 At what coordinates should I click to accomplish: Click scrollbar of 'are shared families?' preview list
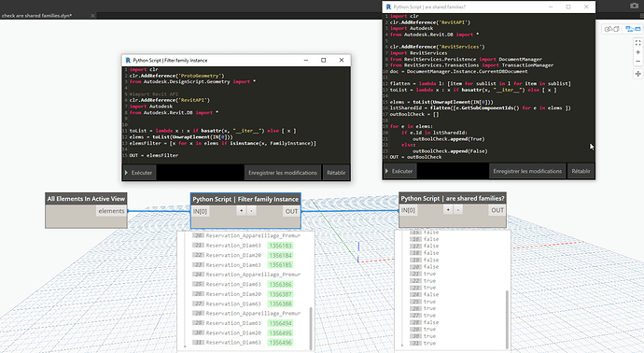point(507,318)
